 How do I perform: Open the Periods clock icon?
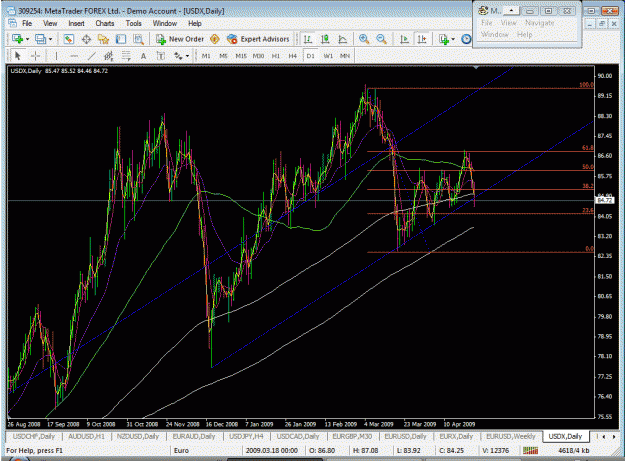[x=466, y=39]
